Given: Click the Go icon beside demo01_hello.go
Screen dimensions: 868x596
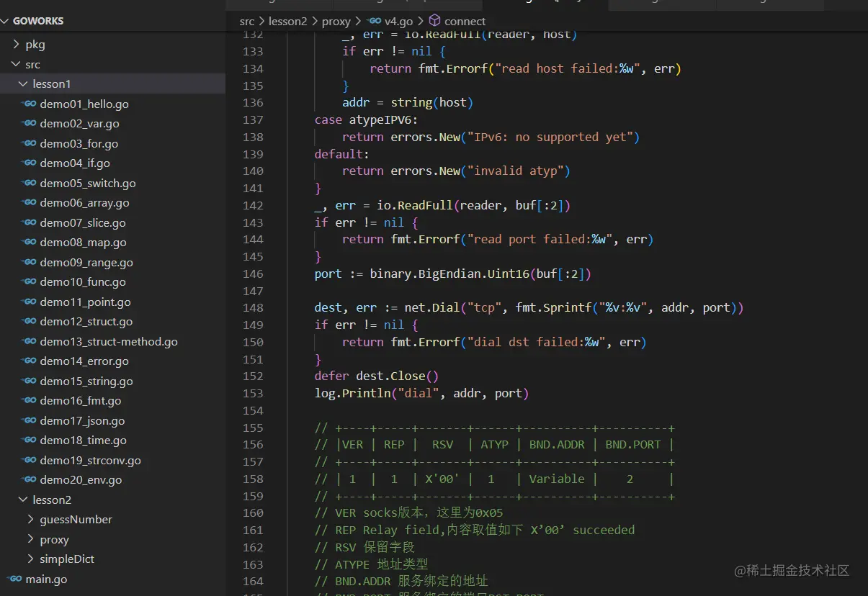Looking at the screenshot, I should pos(30,104).
